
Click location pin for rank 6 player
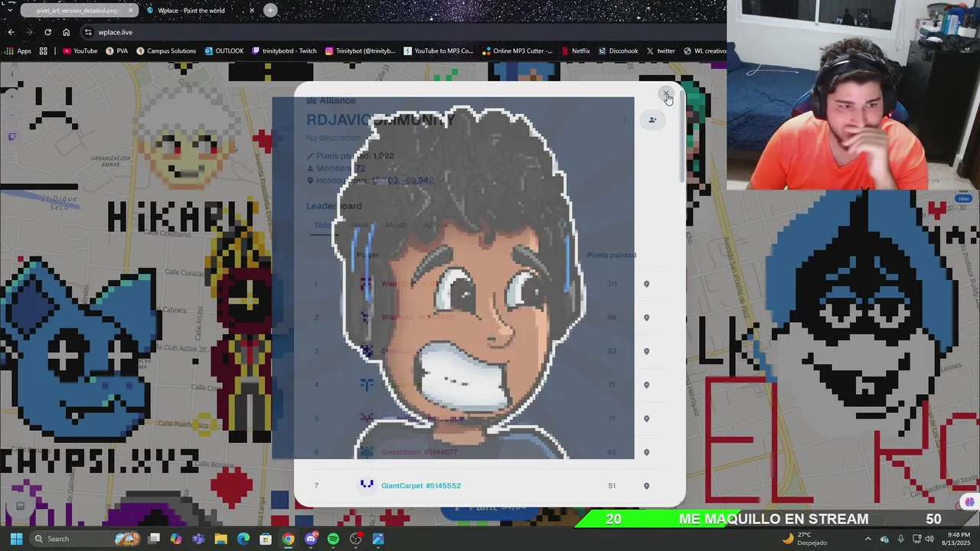(646, 452)
